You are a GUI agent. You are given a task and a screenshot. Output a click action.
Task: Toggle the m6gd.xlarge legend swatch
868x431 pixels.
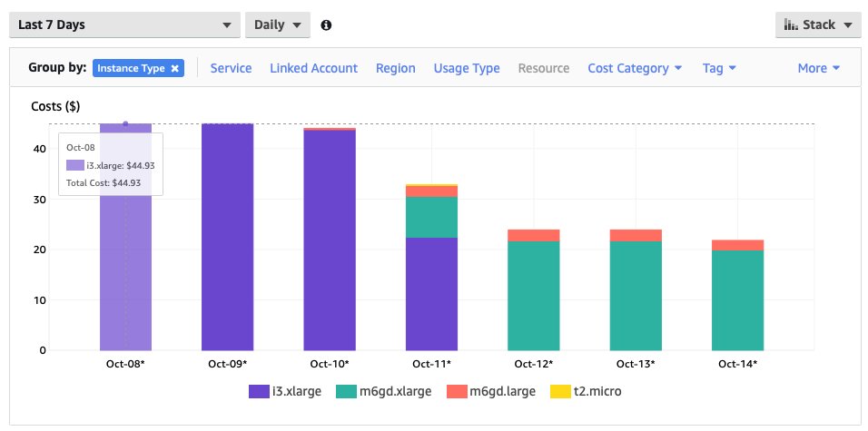[x=347, y=391]
